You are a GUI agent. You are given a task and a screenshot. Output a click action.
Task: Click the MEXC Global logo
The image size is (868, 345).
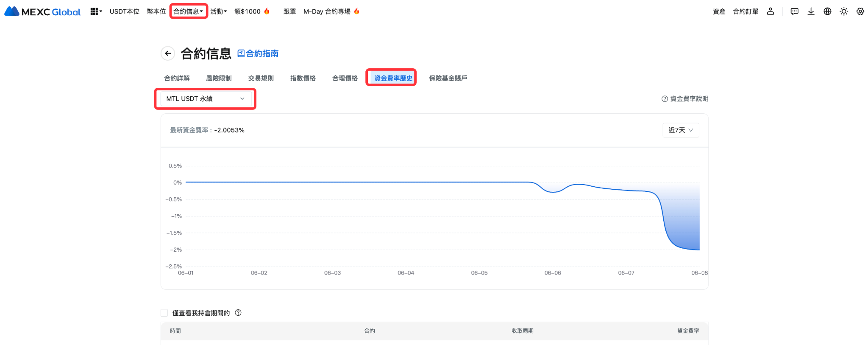pos(42,11)
